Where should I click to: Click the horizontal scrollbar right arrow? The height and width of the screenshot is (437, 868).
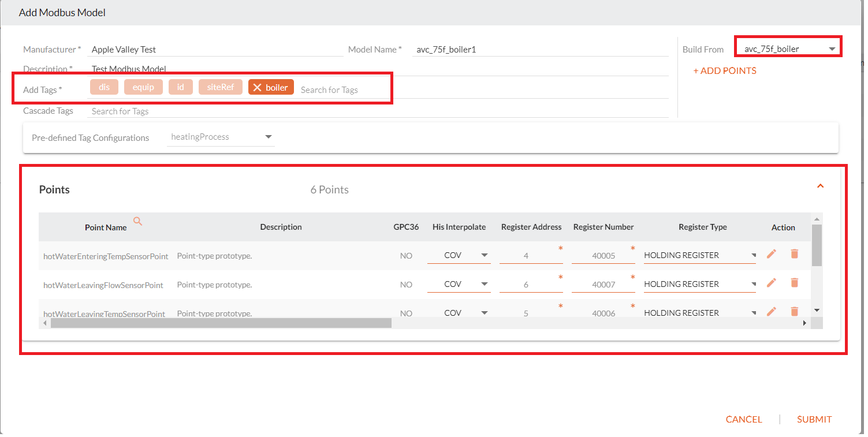coord(804,323)
